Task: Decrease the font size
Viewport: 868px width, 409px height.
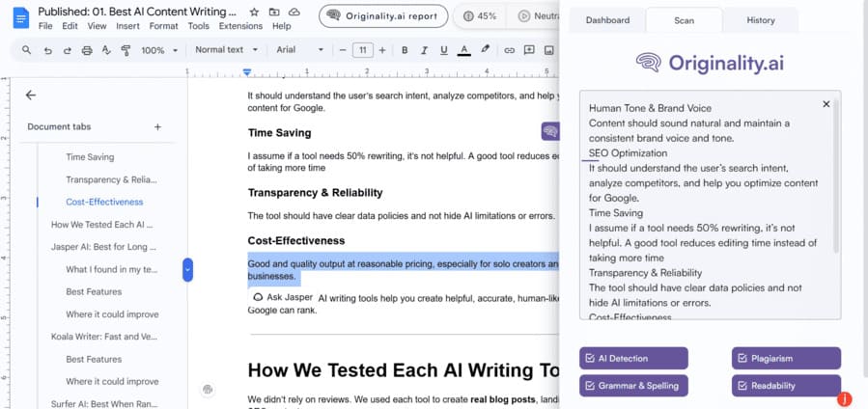Action: pyautogui.click(x=343, y=50)
